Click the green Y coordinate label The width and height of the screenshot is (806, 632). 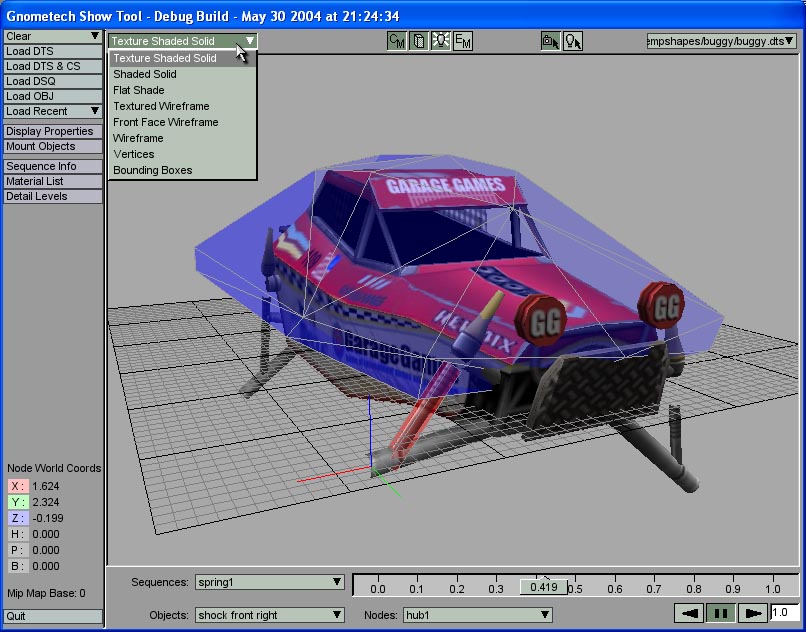tap(18, 502)
